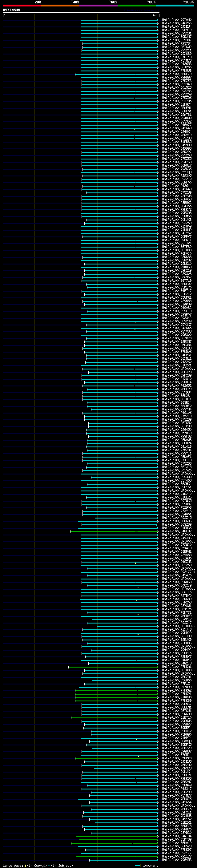Open hit UniRef100_P46266
The height and width of the screenshot is (868, 197).
point(176,23)
